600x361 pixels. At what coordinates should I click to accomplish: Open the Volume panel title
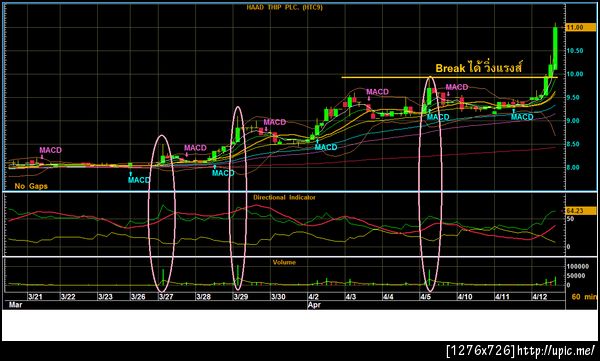284,263
